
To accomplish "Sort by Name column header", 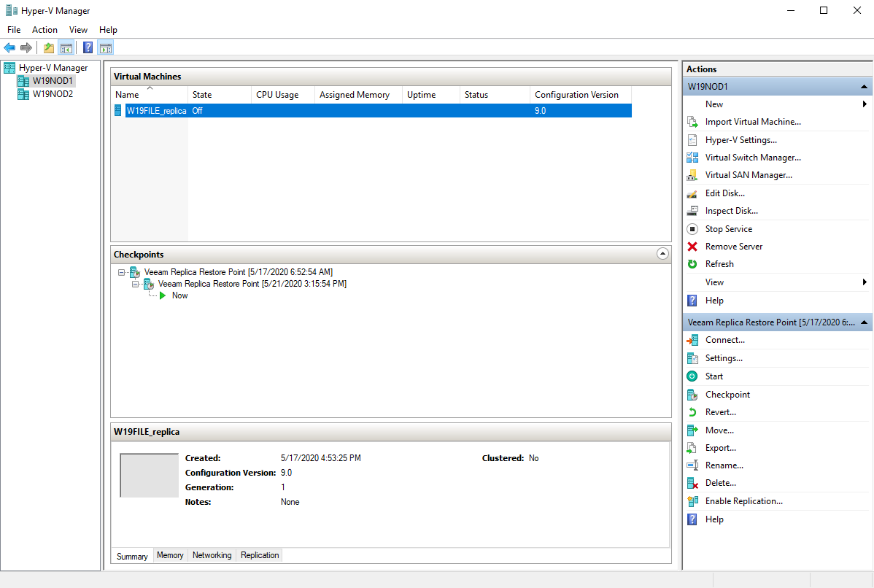I will pyautogui.click(x=150, y=95).
